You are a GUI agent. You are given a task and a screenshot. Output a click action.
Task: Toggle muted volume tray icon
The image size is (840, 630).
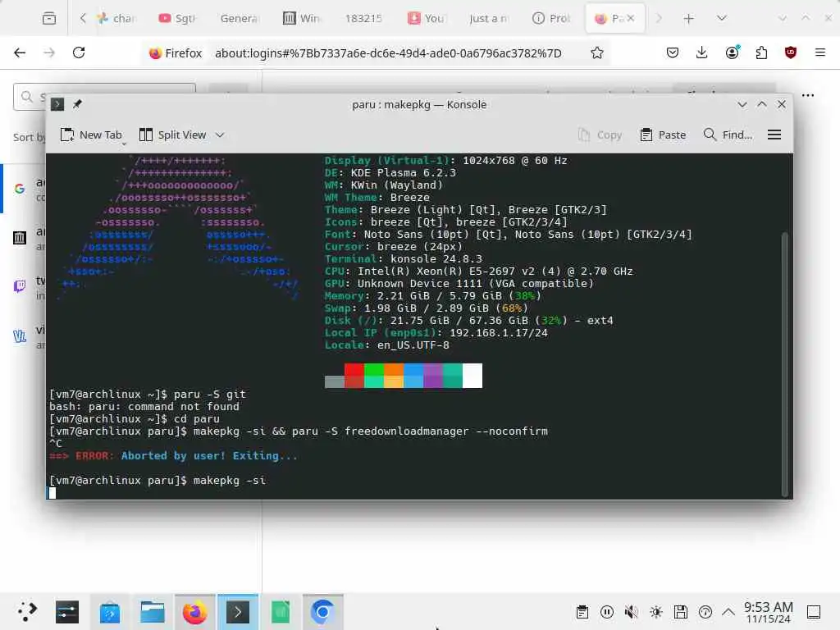(x=632, y=612)
